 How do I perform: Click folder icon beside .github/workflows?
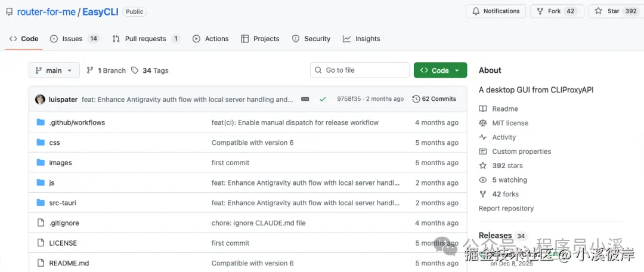point(41,122)
